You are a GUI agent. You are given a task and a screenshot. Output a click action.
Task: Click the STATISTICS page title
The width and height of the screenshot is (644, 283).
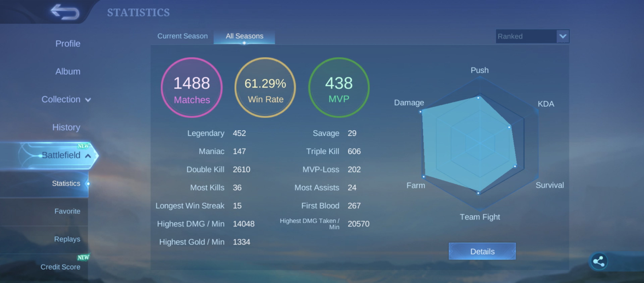(139, 13)
